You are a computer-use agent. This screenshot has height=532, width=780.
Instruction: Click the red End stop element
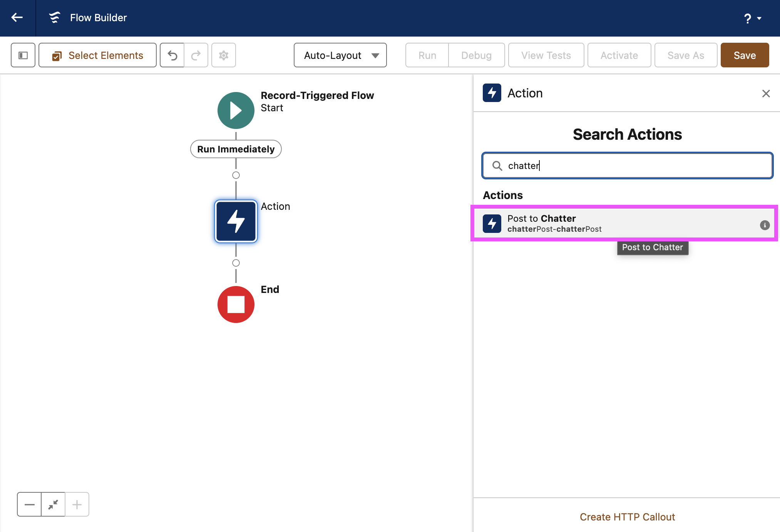click(x=236, y=304)
